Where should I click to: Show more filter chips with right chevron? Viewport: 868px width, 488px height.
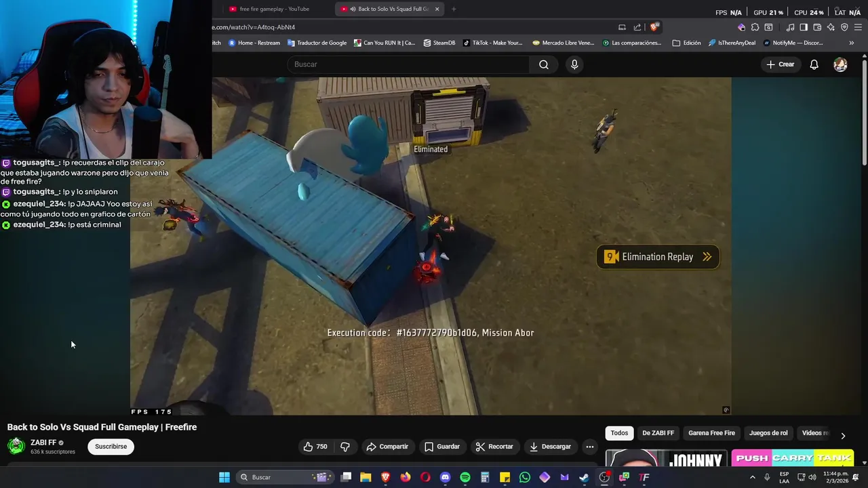pos(843,436)
